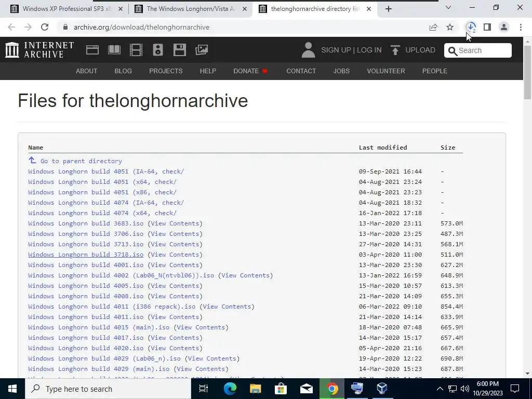This screenshot has width=532, height=399.
Task: Reload the page
Action: [45, 27]
